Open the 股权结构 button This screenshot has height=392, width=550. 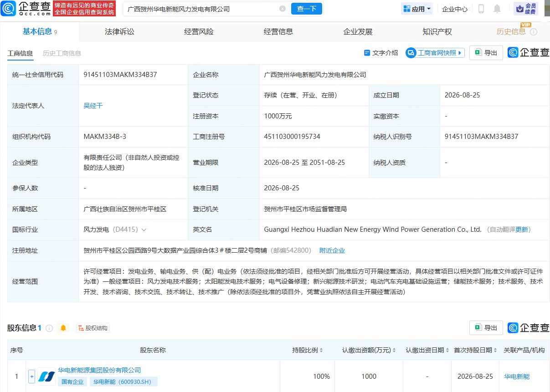[93, 328]
